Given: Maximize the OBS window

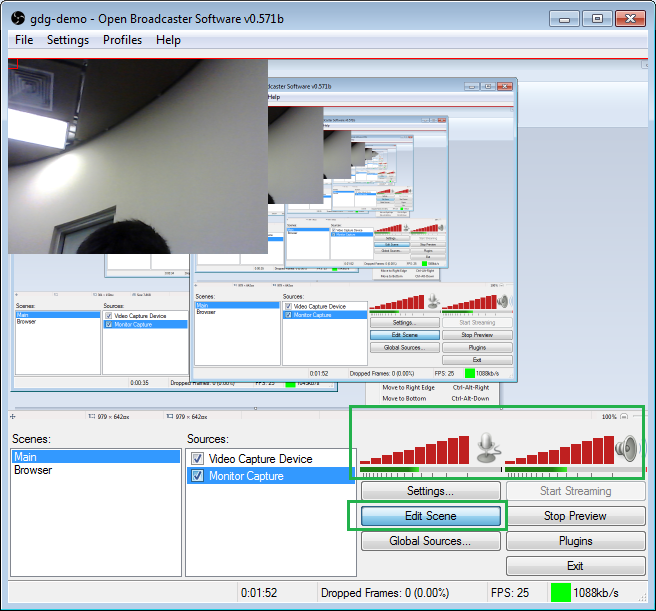Looking at the screenshot, I should click(597, 19).
